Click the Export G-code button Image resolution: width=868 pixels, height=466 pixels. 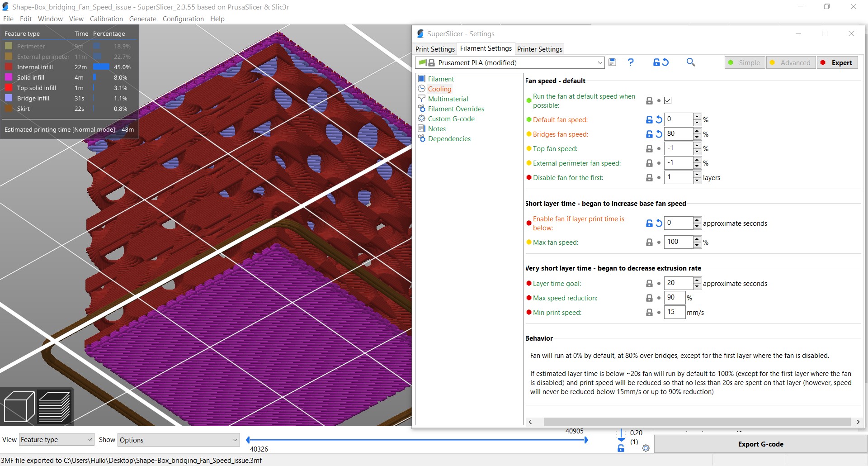[760, 444]
